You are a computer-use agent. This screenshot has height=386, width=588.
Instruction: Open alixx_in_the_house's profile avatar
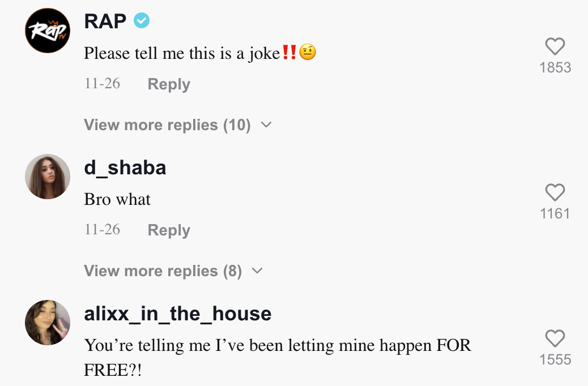pos(48,323)
